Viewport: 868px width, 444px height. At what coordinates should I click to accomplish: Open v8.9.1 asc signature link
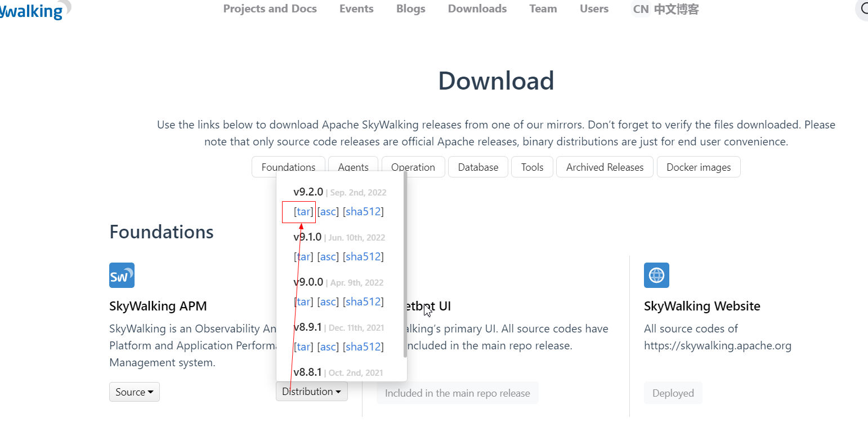pos(328,347)
